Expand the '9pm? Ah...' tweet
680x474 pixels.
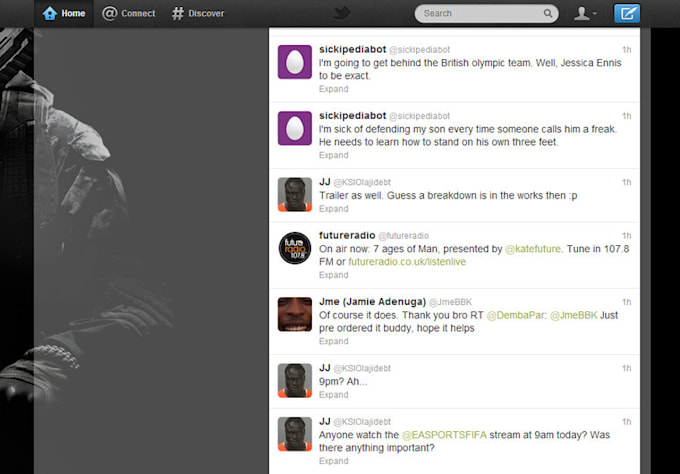tap(333, 395)
